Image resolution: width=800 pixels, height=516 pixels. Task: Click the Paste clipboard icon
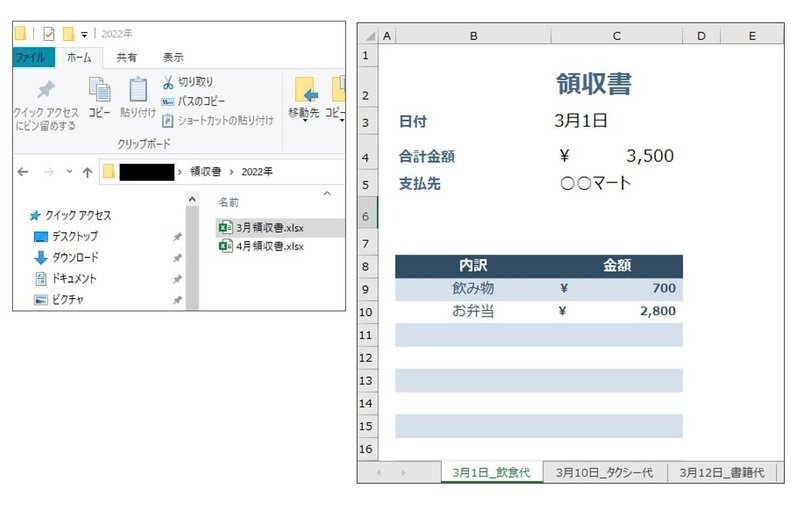coord(138,90)
